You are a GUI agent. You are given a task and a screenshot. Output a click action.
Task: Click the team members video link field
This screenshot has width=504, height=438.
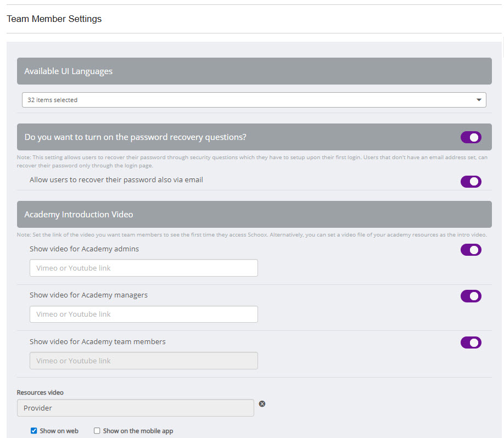click(x=143, y=361)
